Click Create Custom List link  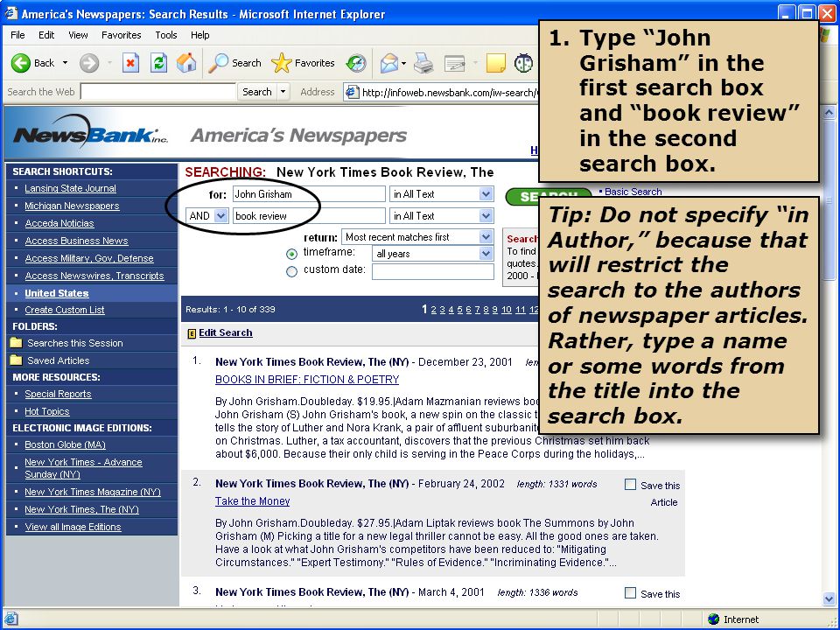(64, 310)
